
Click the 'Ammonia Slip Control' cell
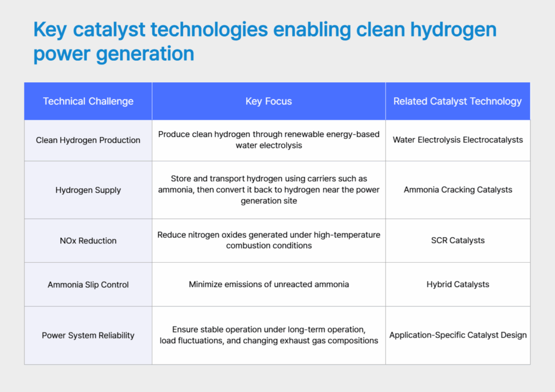[88, 285]
